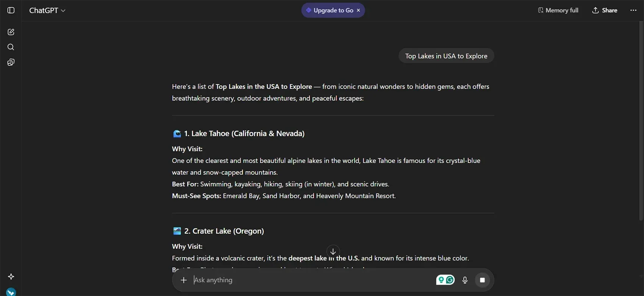Image resolution: width=644 pixels, height=296 pixels.
Task: Click the landscape emoji beside Crater Lake heading
Action: click(x=177, y=231)
